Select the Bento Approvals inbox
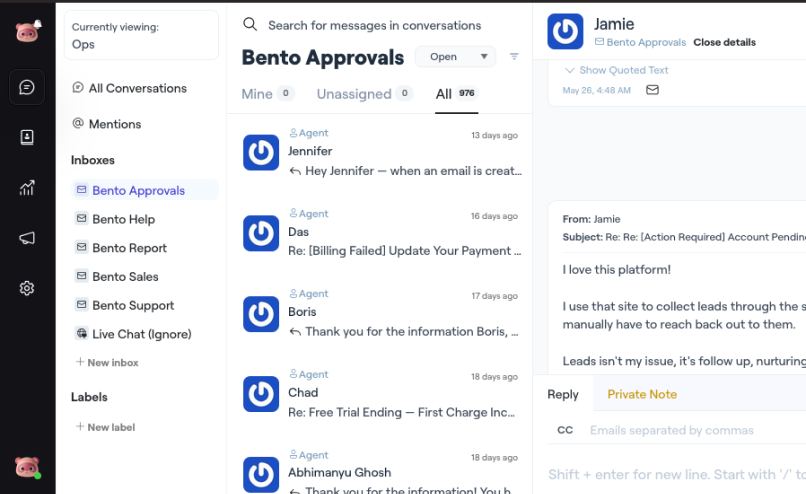The image size is (806, 494). pyautogui.click(x=145, y=190)
